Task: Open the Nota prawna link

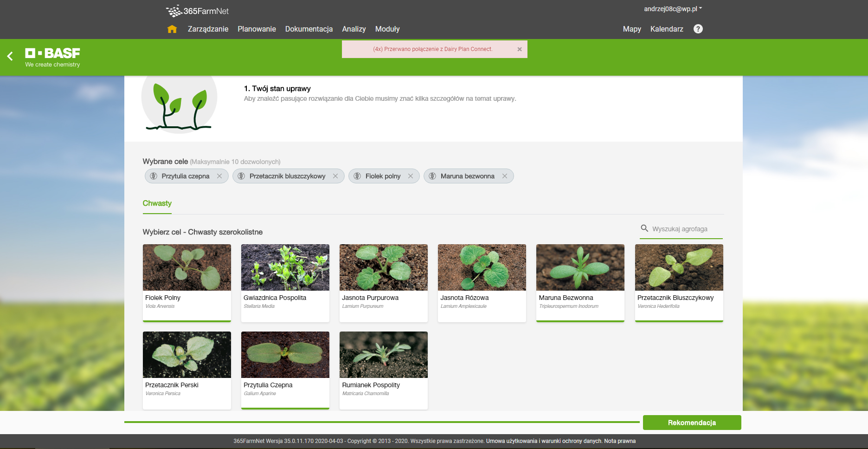Action: [620, 441]
